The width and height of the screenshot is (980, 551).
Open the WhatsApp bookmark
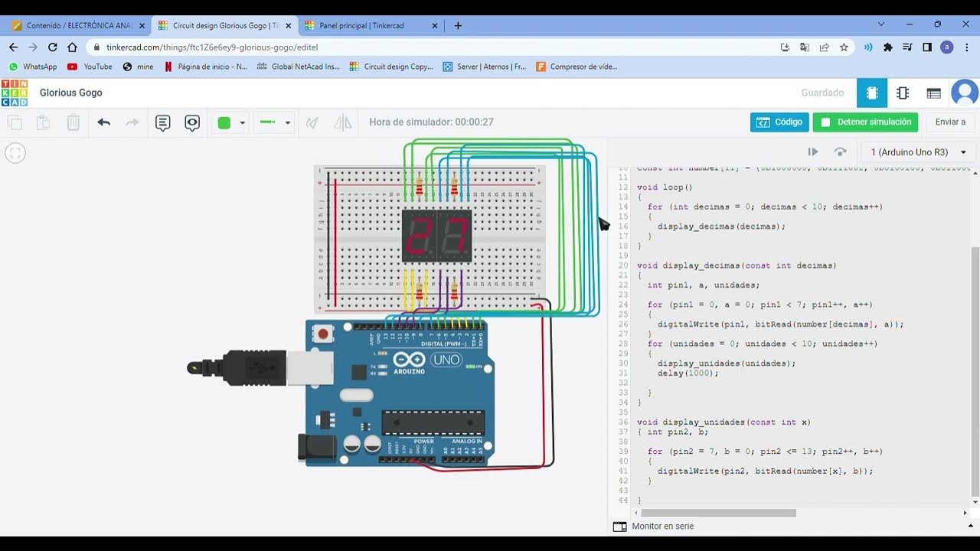click(33, 67)
